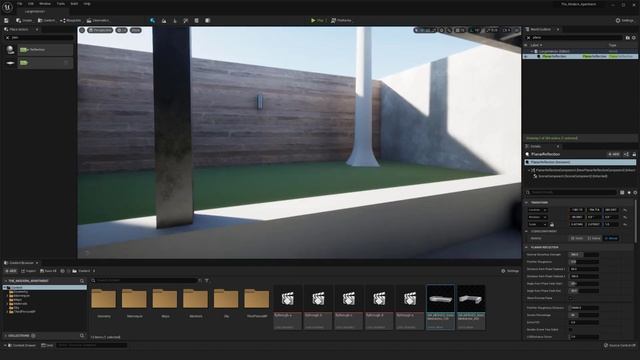Image resolution: width=640 pixels, height=360 pixels.
Task: Open the Perspective view dropdown
Action: [100, 30]
